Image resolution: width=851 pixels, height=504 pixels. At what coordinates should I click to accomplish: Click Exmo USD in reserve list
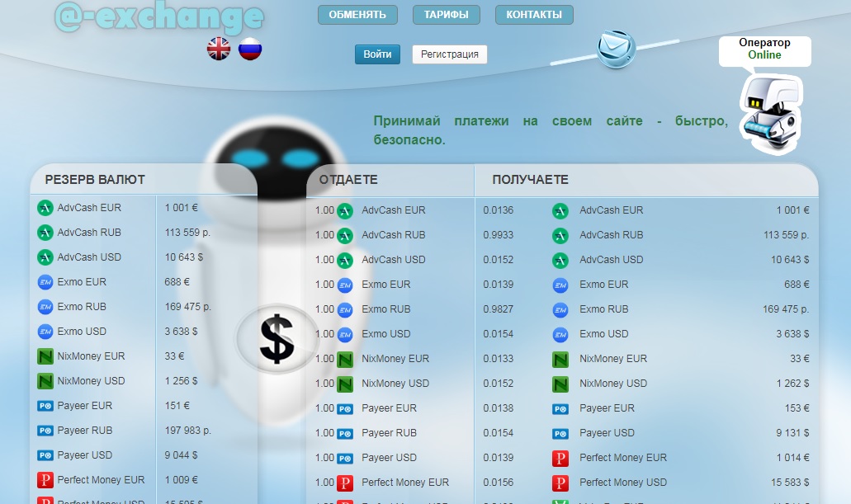point(82,332)
